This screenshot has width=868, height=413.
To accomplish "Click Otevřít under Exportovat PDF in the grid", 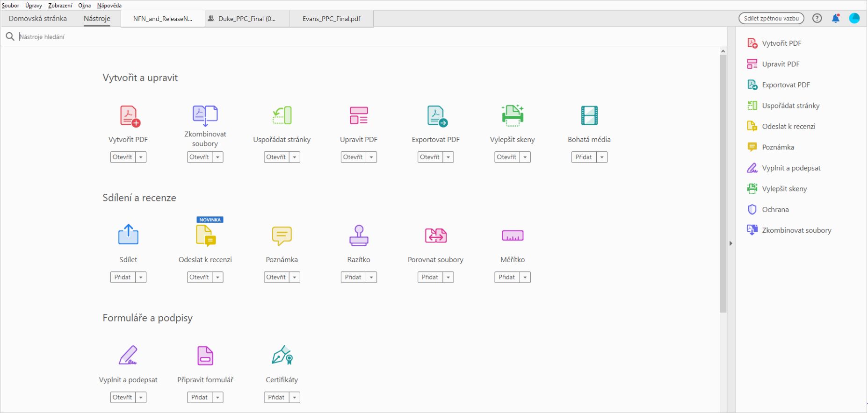I will point(430,157).
